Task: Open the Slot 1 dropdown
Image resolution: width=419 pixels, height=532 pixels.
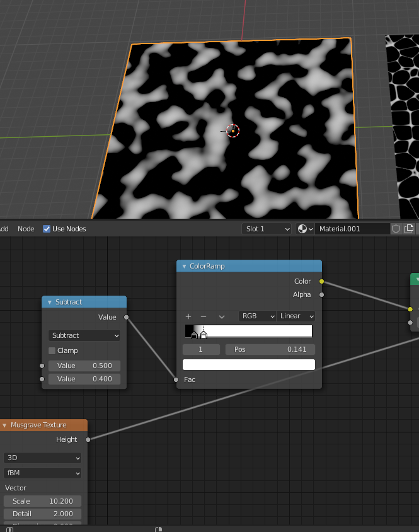Action: (267, 229)
